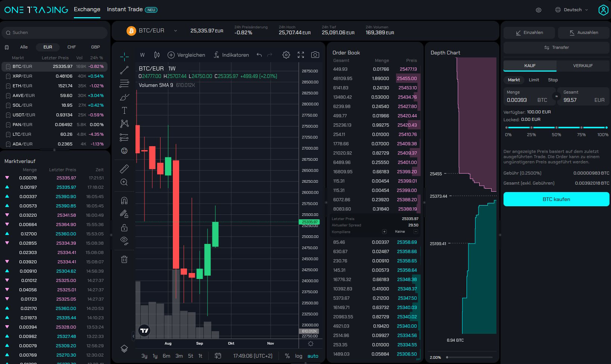
Task: Bookmark the SOL/EUR market
Action: click(8, 105)
